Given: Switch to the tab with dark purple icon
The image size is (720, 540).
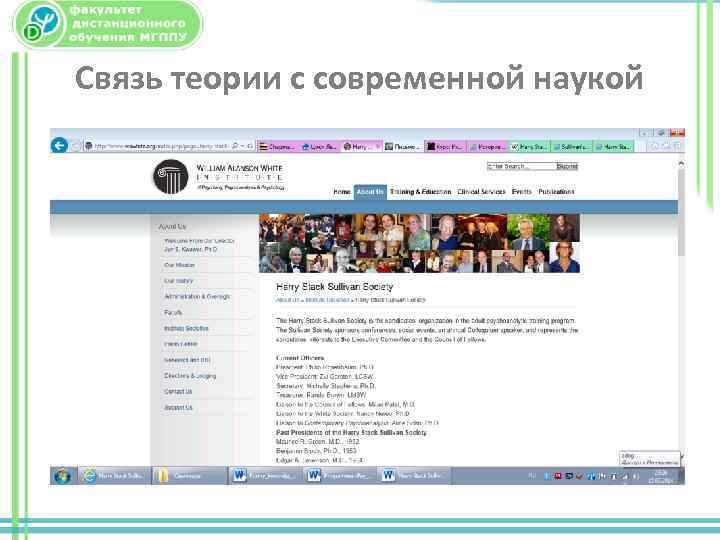Looking at the screenshot, I should [444, 146].
